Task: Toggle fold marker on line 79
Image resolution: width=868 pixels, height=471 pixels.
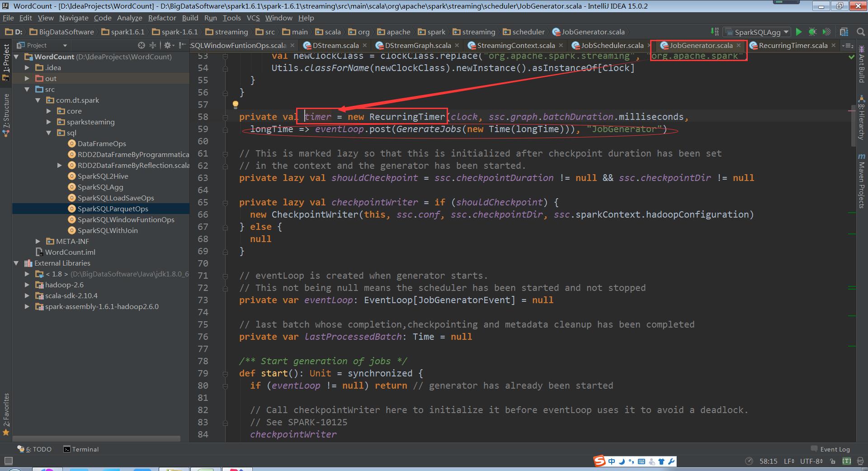Action: pyautogui.click(x=225, y=374)
